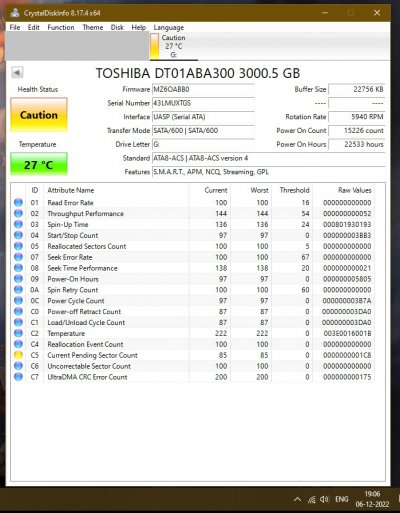Viewport: 400px width, 513px height.
Task: Click the status icon for Seek Time Performance
Action: coord(18,268)
